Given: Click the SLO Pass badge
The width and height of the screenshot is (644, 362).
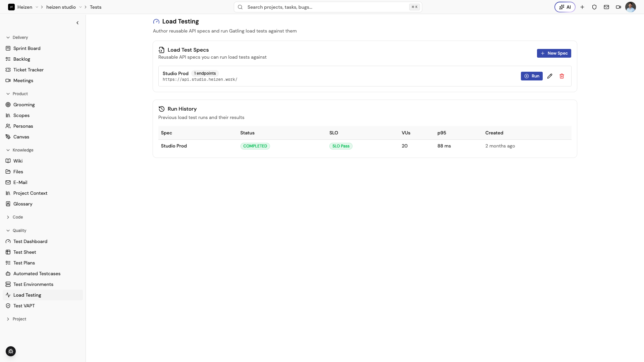Looking at the screenshot, I should pos(341,146).
